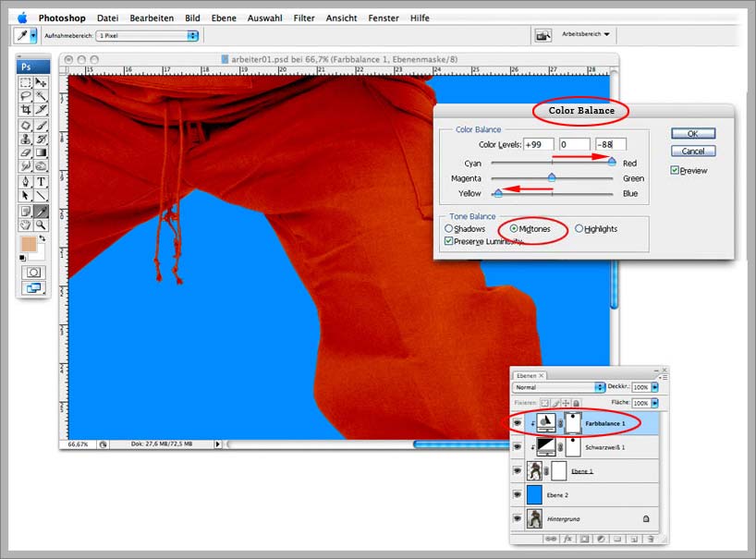This screenshot has width=756, height=559.
Task: Click Cancel in Color Balance dialog
Action: coord(693,151)
